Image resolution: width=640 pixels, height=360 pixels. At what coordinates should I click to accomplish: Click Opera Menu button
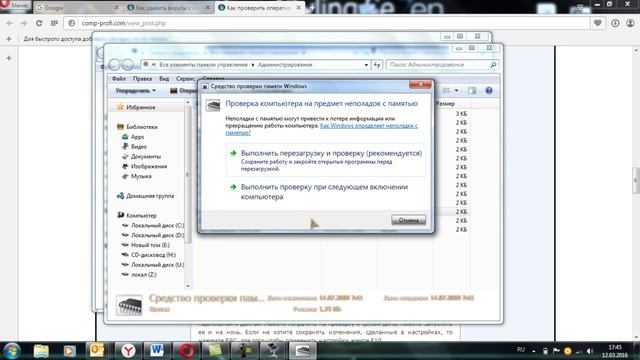15,5
